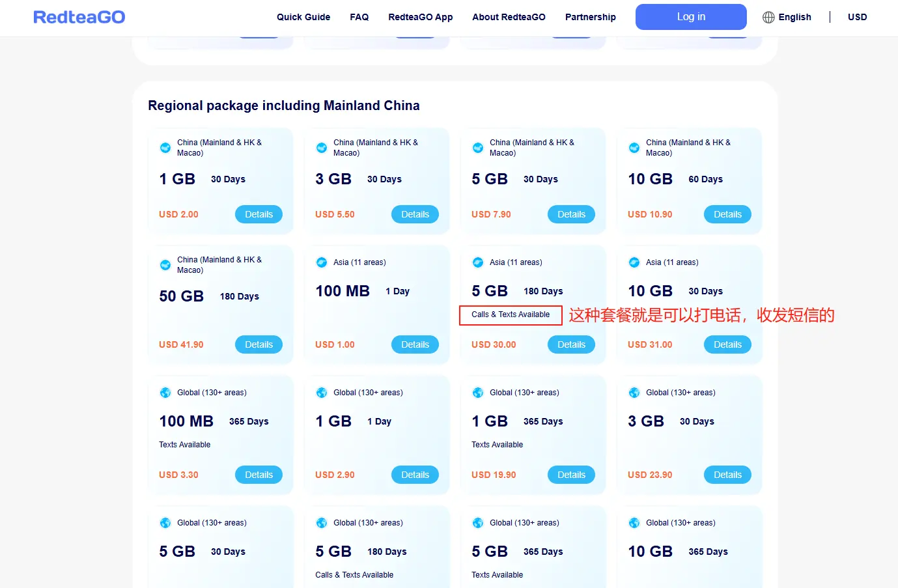Click the Asia 100 MB plan icon
Screen dimensions: 898x588
coord(322,262)
